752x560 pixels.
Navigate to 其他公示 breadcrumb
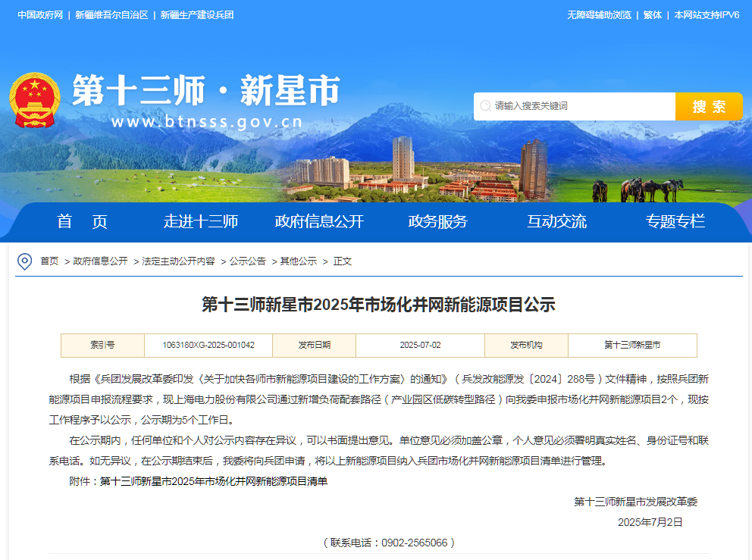click(299, 261)
